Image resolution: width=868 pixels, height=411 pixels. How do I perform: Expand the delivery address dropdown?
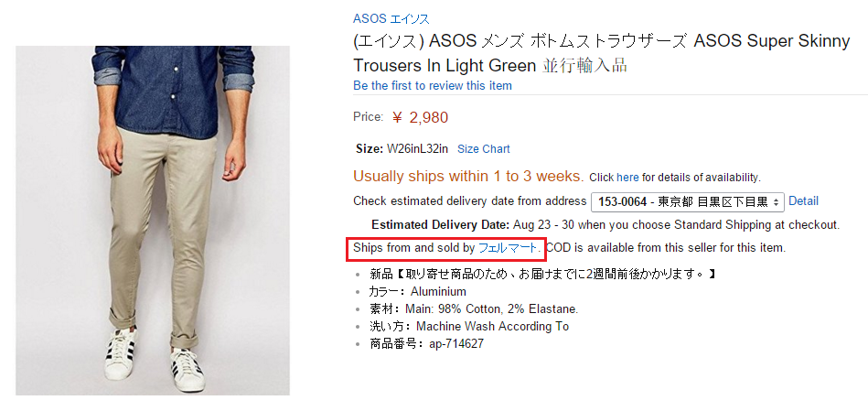[688, 201]
